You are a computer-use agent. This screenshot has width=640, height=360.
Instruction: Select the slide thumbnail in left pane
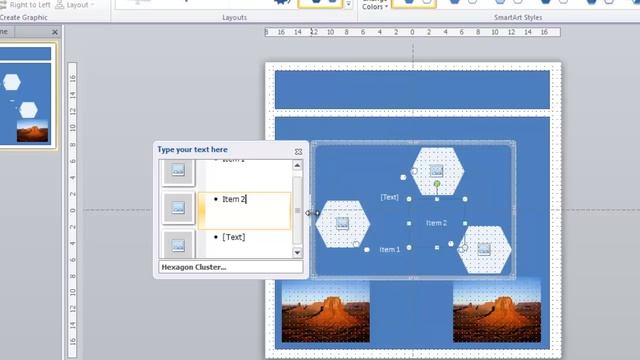point(25,95)
